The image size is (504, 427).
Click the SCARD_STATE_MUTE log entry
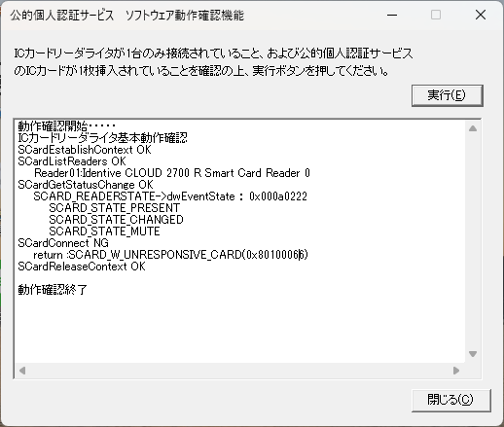[104, 231]
